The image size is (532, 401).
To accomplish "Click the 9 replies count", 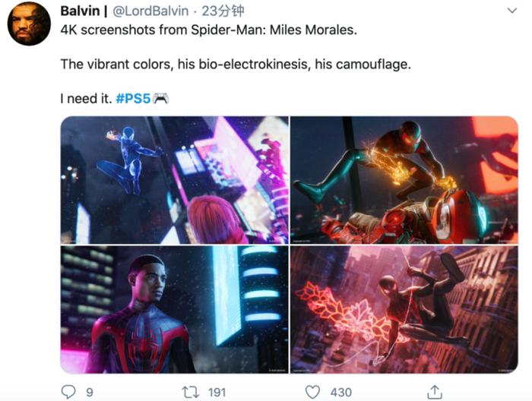I will (x=89, y=393).
